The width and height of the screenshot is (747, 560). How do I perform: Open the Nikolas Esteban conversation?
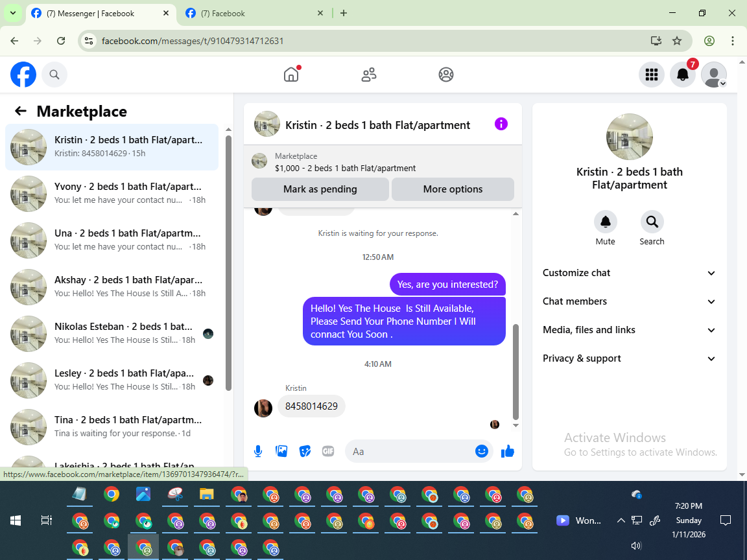112,334
